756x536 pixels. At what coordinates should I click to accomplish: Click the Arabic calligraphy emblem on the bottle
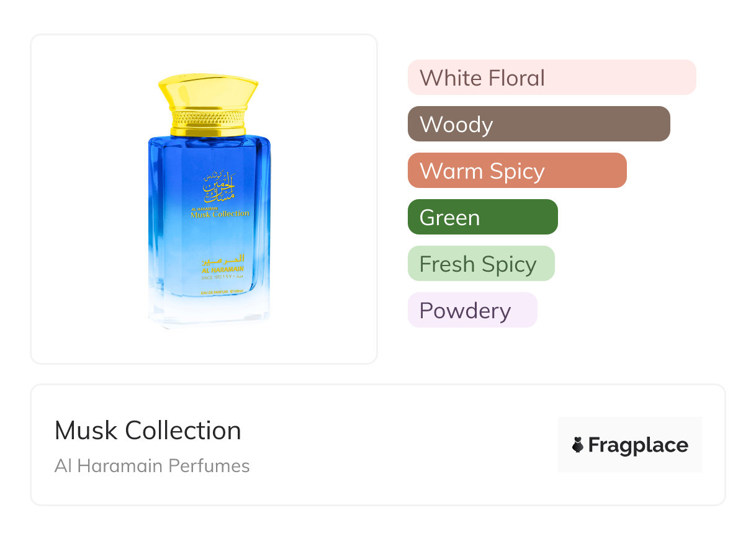coord(219,185)
